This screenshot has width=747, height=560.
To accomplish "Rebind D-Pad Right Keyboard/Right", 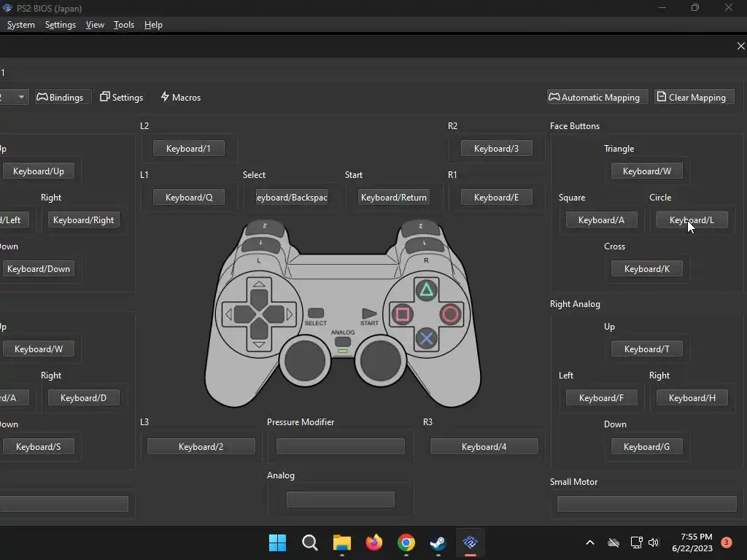I will [83, 220].
